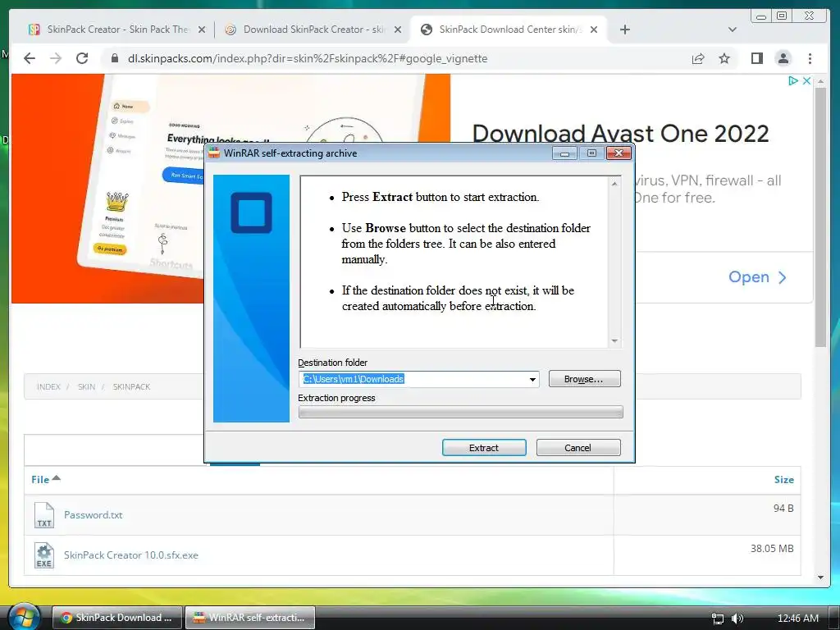Open the Password.txt file link
The image size is (840, 630).
pyautogui.click(x=94, y=515)
